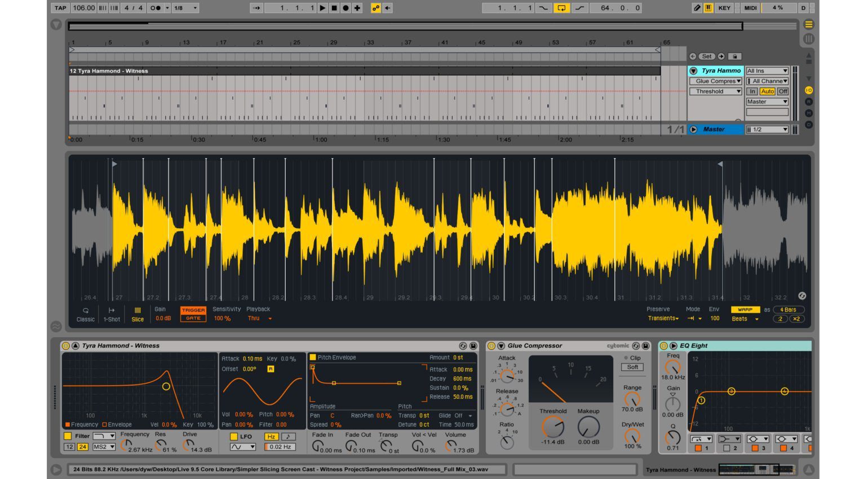Image resolution: width=868 pixels, height=479 pixels.
Task: Click the Glue Compressor Threshold knob
Action: coord(552,427)
